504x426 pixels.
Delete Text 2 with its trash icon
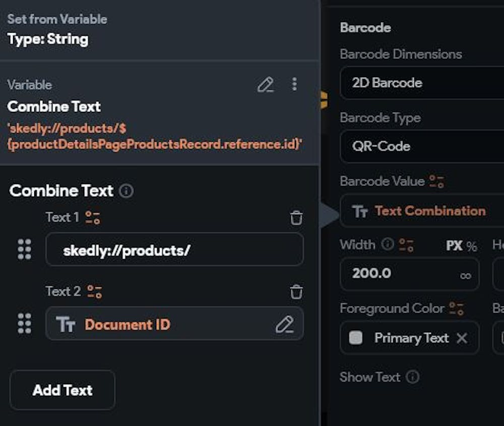[x=296, y=292]
